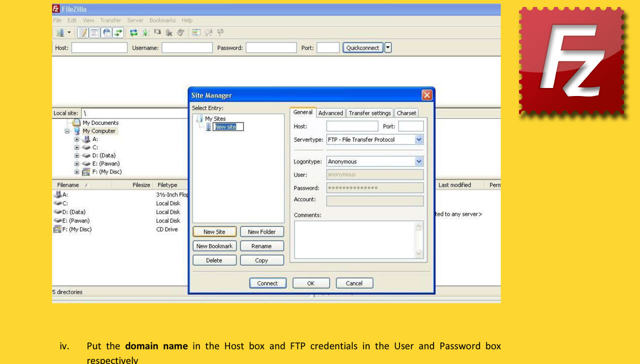Viewport: 640px width, 364px height.
Task: Click the My Computer icon in local tree
Action: (x=77, y=131)
